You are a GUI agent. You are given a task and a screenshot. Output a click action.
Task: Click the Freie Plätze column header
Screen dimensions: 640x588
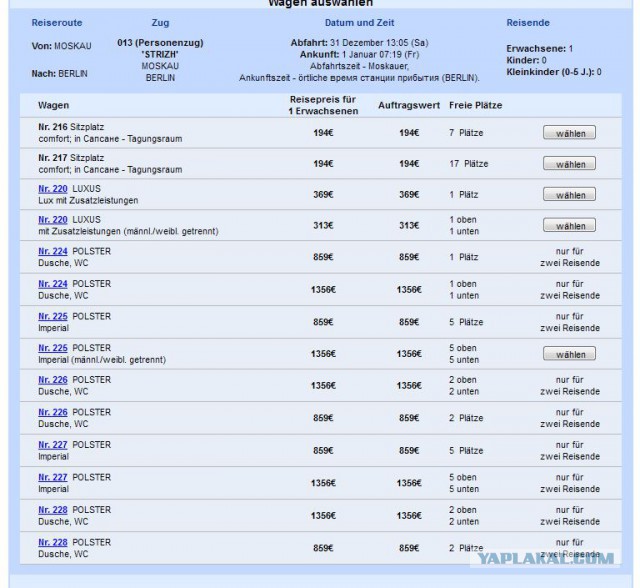coord(476,105)
